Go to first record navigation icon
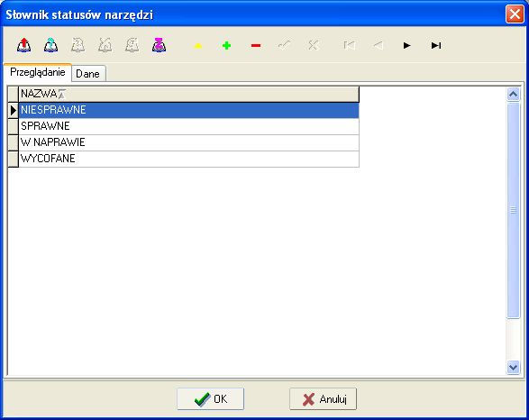This screenshot has width=529, height=420. (x=350, y=45)
